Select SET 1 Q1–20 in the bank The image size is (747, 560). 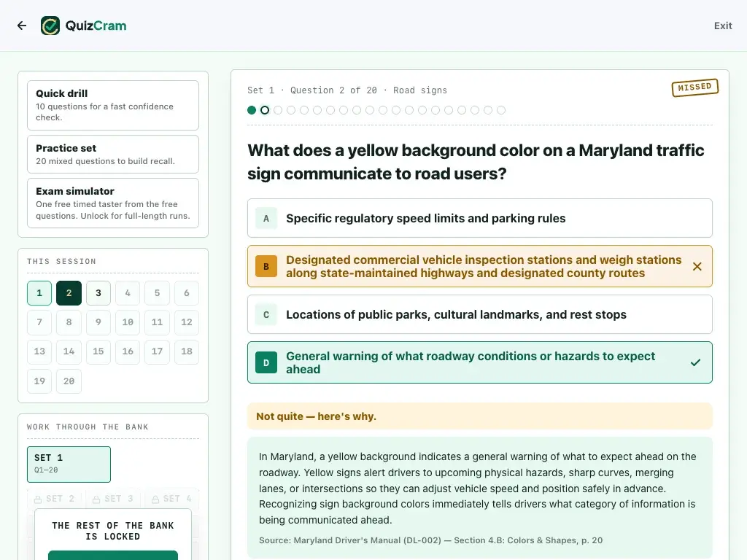pos(69,464)
